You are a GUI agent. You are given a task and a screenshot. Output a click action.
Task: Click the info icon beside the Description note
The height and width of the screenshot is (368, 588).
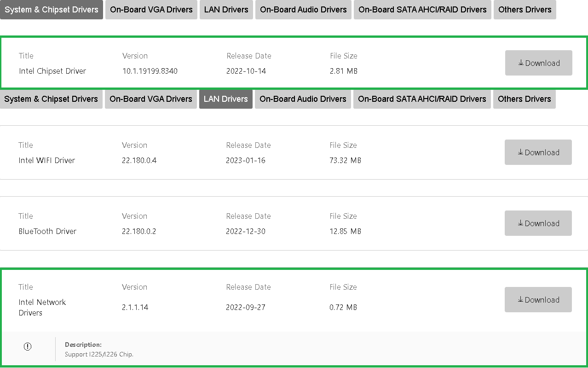point(28,346)
